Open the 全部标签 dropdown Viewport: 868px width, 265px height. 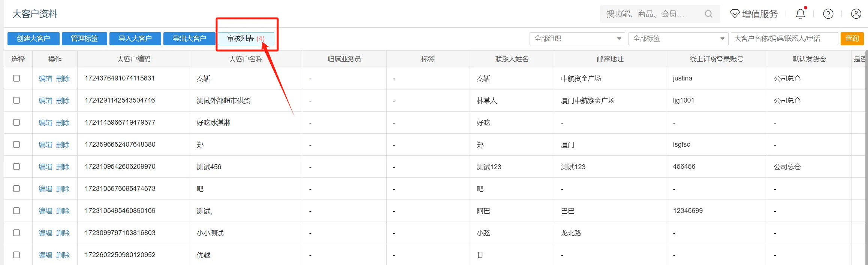[678, 39]
